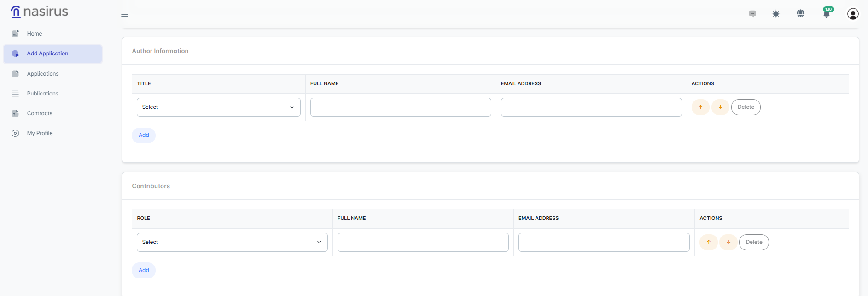Focus the contributor Email Address field
The image size is (868, 296).
click(604, 242)
